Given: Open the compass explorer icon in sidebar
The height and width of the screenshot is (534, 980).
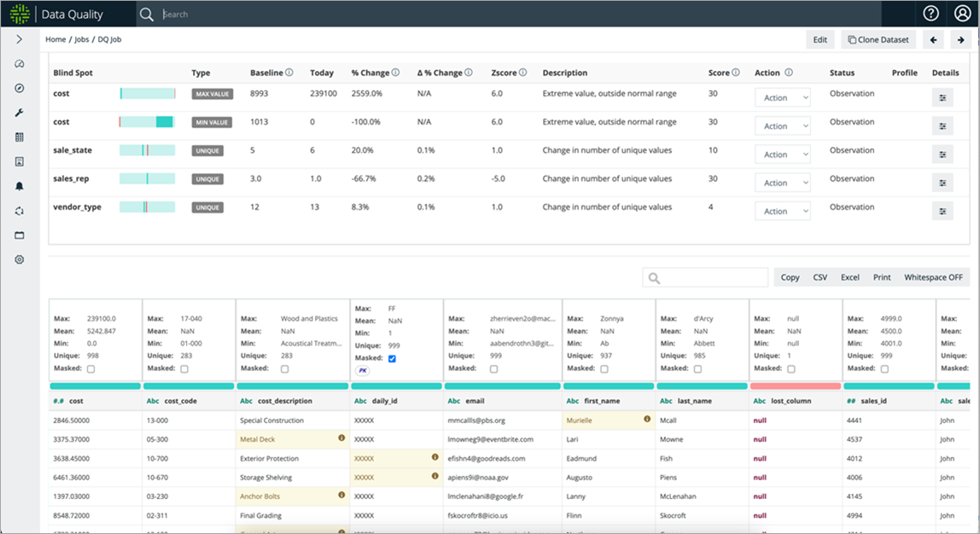Looking at the screenshot, I should click(x=20, y=88).
